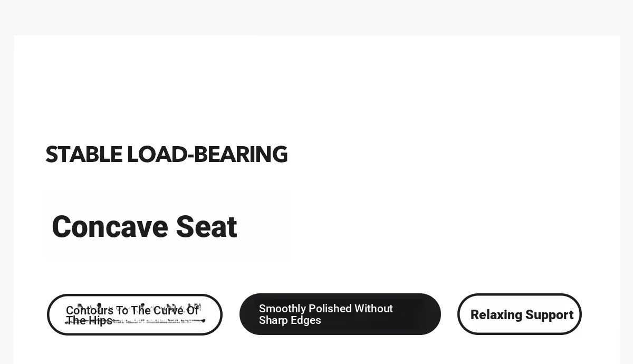Click the word Concave in the title
633x364 pixels.
click(x=110, y=227)
